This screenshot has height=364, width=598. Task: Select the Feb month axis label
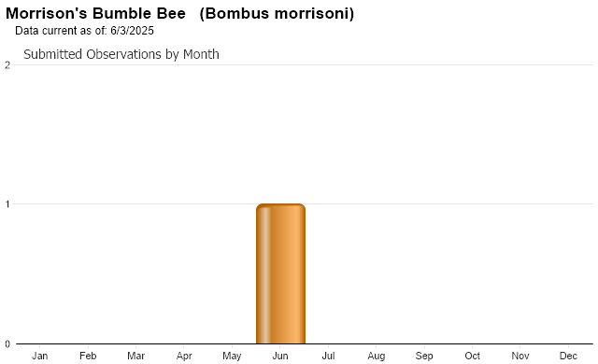pos(88,356)
